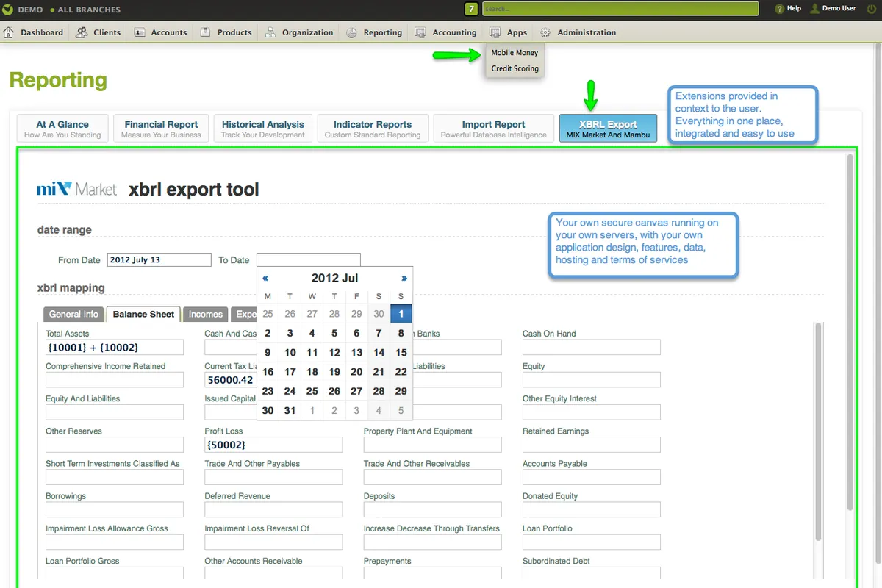
Task: Click the Accounting ledger icon
Action: click(420, 32)
